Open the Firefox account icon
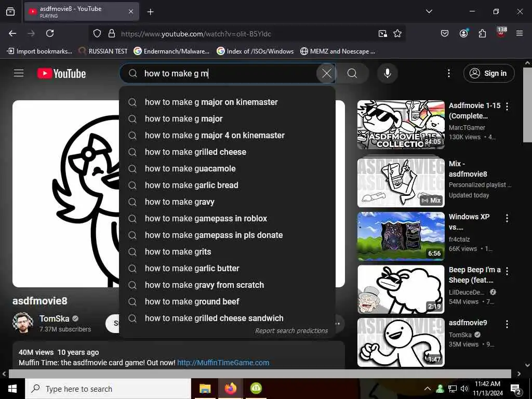This screenshot has height=399, width=532. 463,33
